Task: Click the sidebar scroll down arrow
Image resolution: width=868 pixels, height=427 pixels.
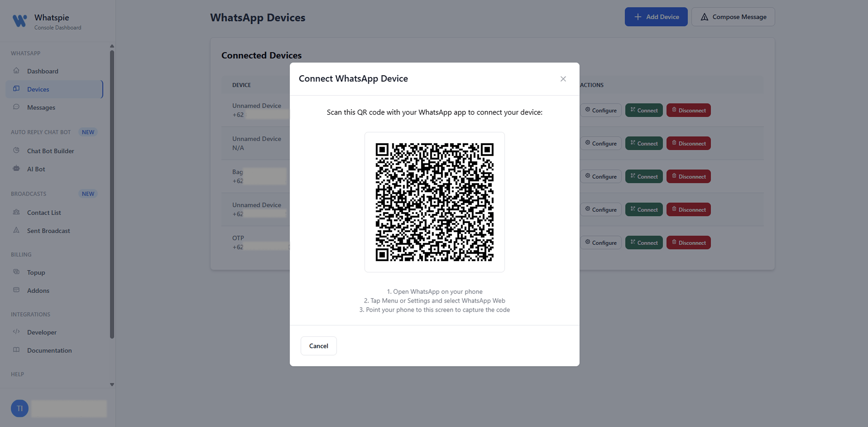Action: coord(112,384)
